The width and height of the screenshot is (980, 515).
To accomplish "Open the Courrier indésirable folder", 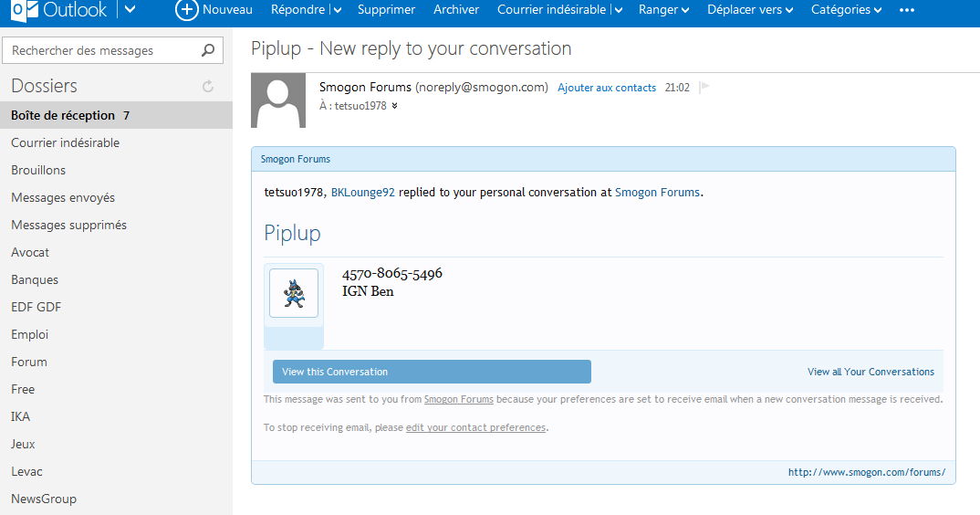I will pos(65,142).
